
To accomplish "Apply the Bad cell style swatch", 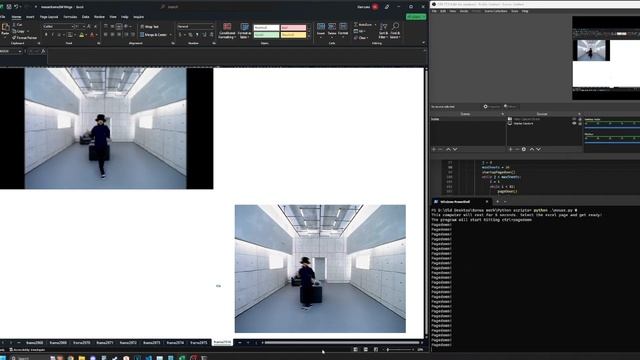I will click(x=293, y=28).
